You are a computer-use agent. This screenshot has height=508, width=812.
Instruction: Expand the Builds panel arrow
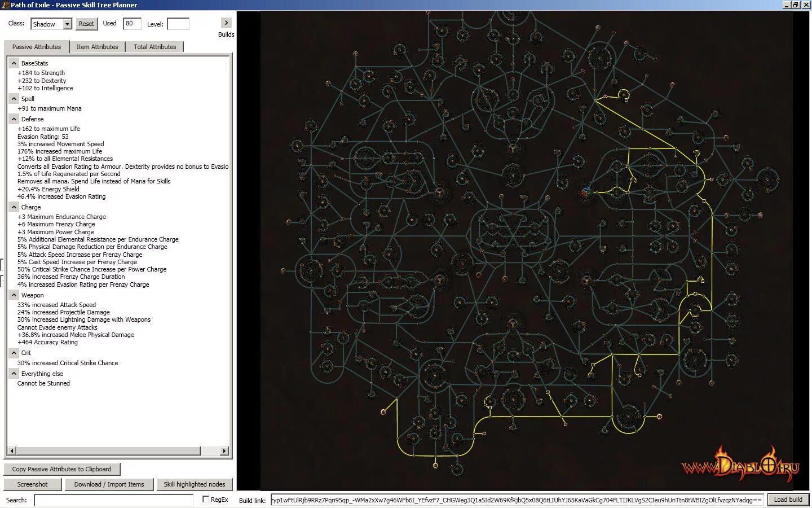click(226, 23)
